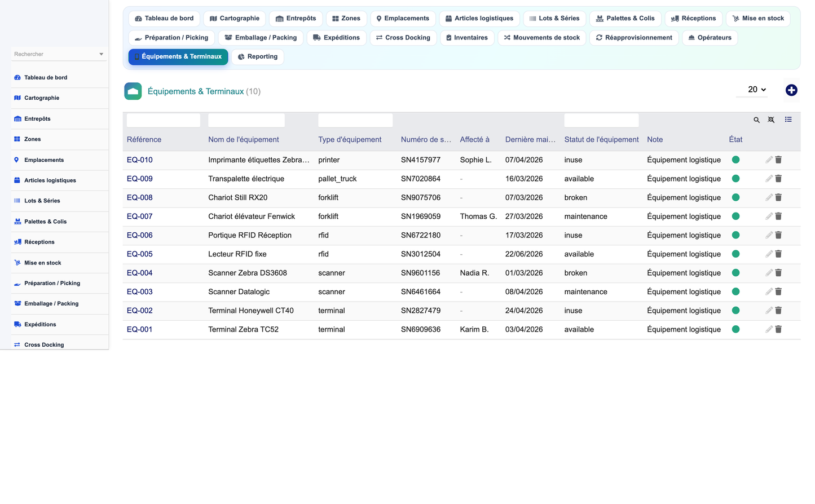Edit EQ-003 Scanner Datalogic pencil icon
815x504 pixels.
point(769,292)
